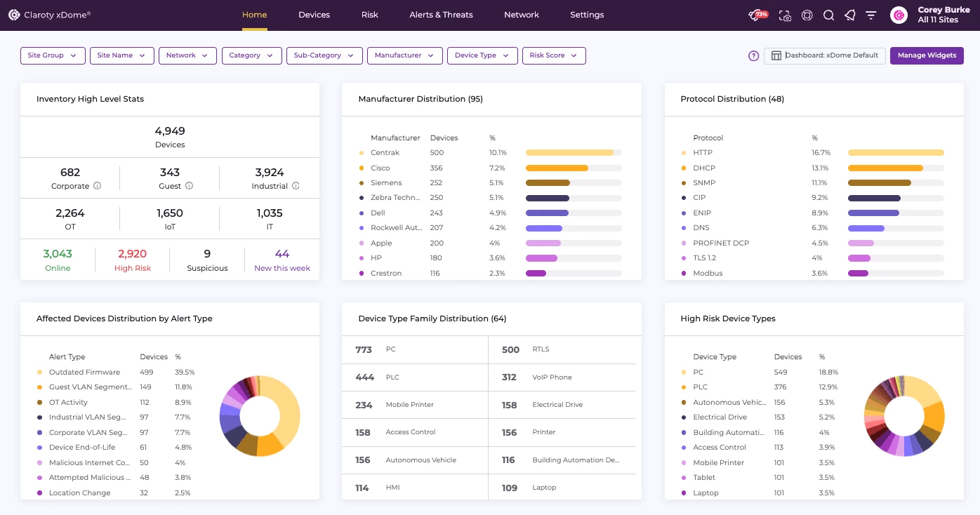Click the question mark help icon near dashboard selector
Screen dimensions: 980x515
[x=754, y=55]
